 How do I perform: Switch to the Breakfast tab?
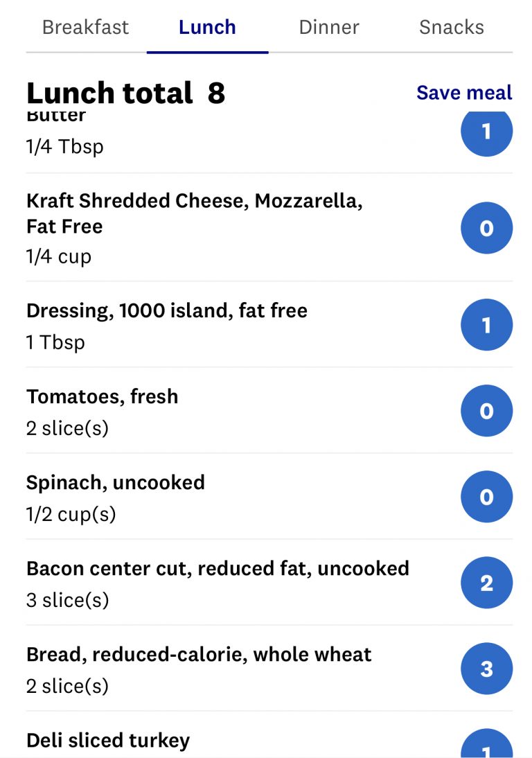pos(85,27)
